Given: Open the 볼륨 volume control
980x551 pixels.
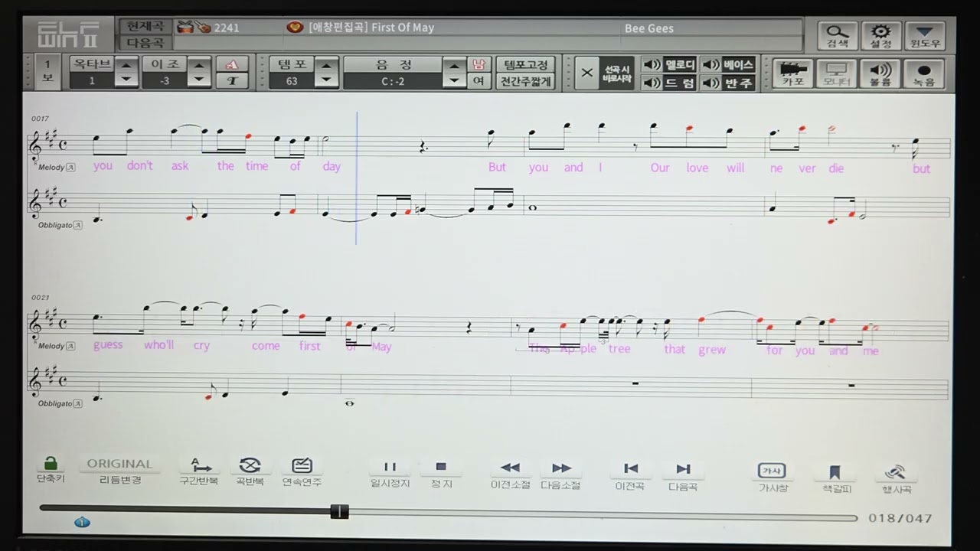Looking at the screenshot, I should pos(880,73).
